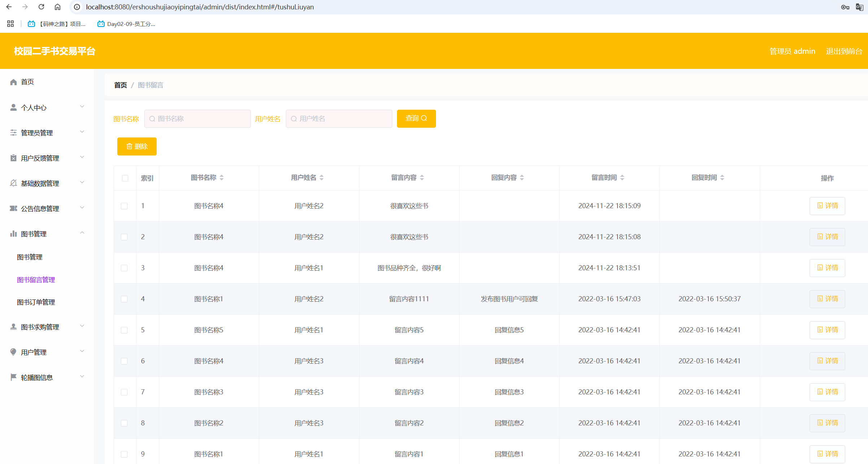
Task: Select the checkbox for row 3
Action: coord(124,268)
